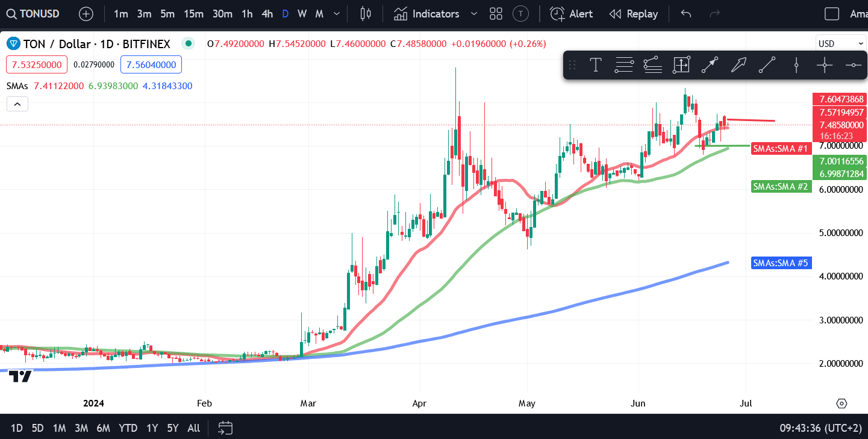Image resolution: width=868 pixels, height=439 pixels.
Task: Set date range to YTD
Action: click(x=128, y=428)
